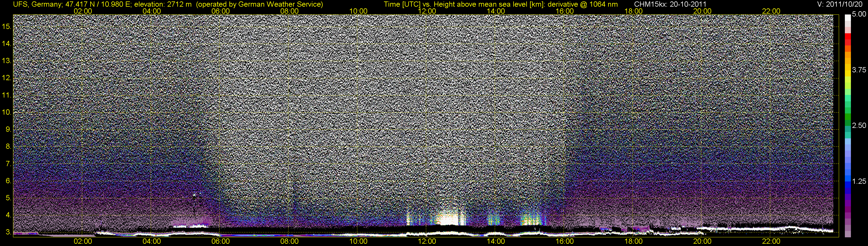868x246 pixels.
Task: Click the 'V: 2011/10/20' version text
Action: point(840,4)
